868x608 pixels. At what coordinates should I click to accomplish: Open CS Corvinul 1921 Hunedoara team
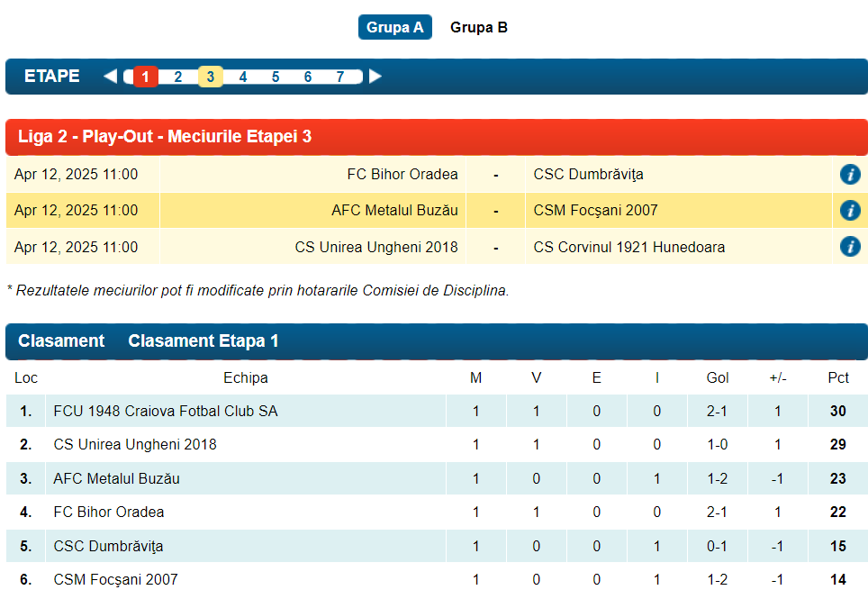point(628,247)
